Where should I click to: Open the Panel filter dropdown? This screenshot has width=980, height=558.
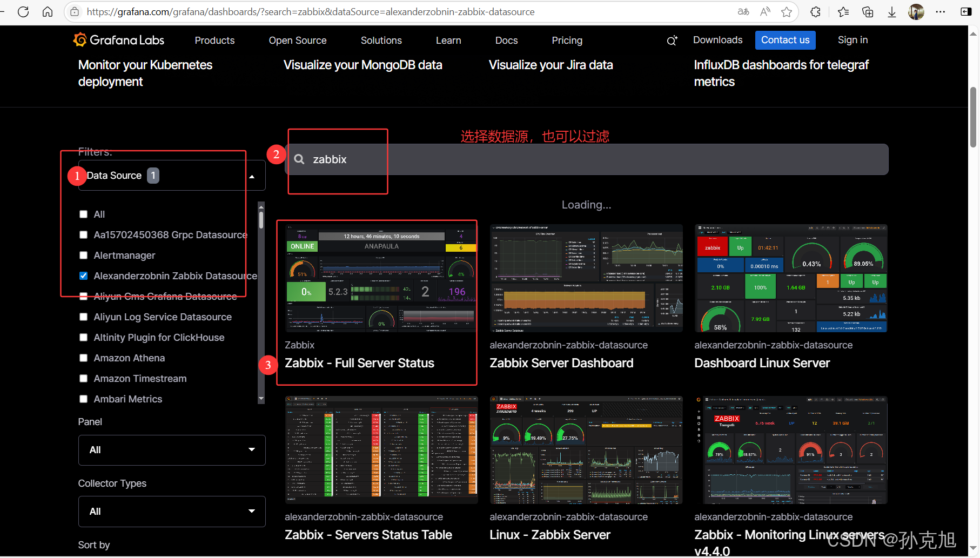[x=172, y=450]
